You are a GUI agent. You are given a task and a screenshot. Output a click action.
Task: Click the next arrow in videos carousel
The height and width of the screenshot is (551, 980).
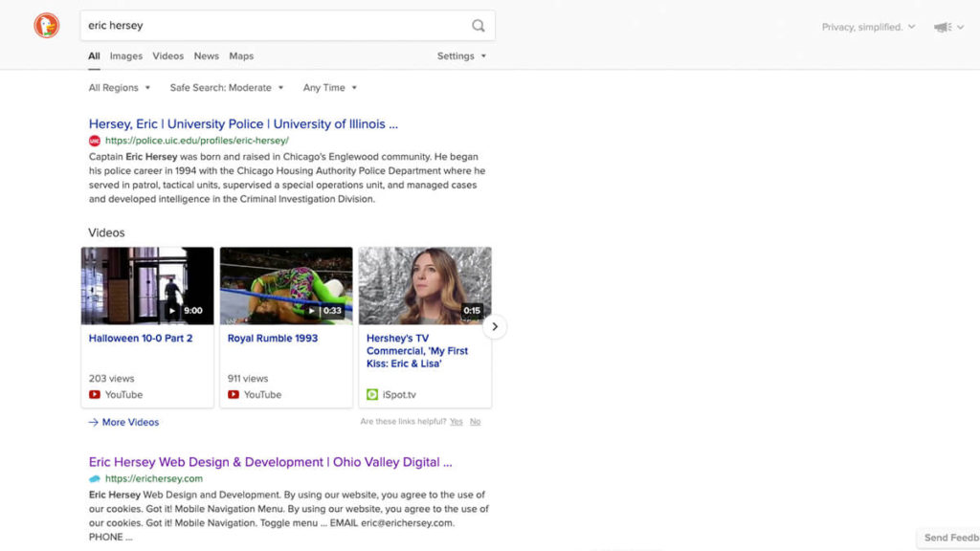click(495, 327)
